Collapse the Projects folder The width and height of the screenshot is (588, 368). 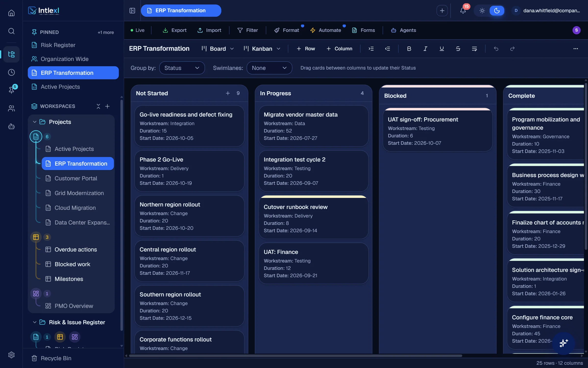tap(35, 122)
